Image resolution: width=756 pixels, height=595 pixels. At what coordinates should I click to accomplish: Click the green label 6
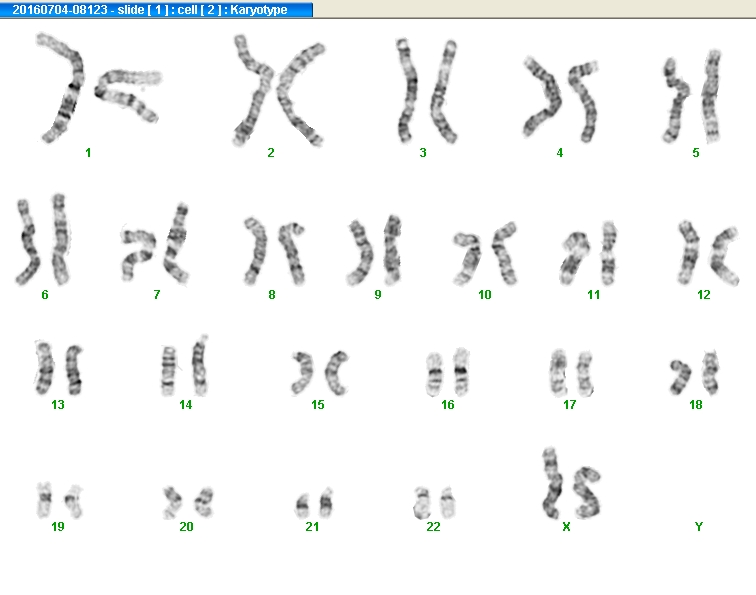[x=45, y=295]
